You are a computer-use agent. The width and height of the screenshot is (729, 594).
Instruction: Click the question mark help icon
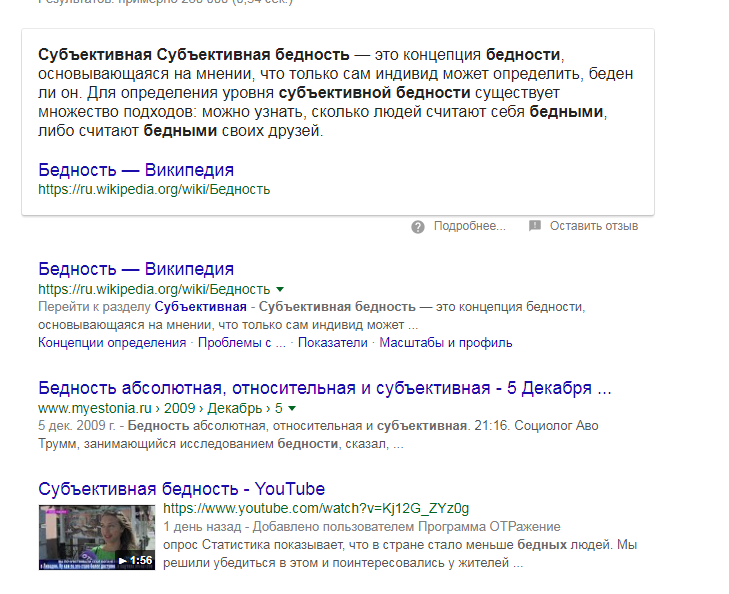[x=418, y=227]
